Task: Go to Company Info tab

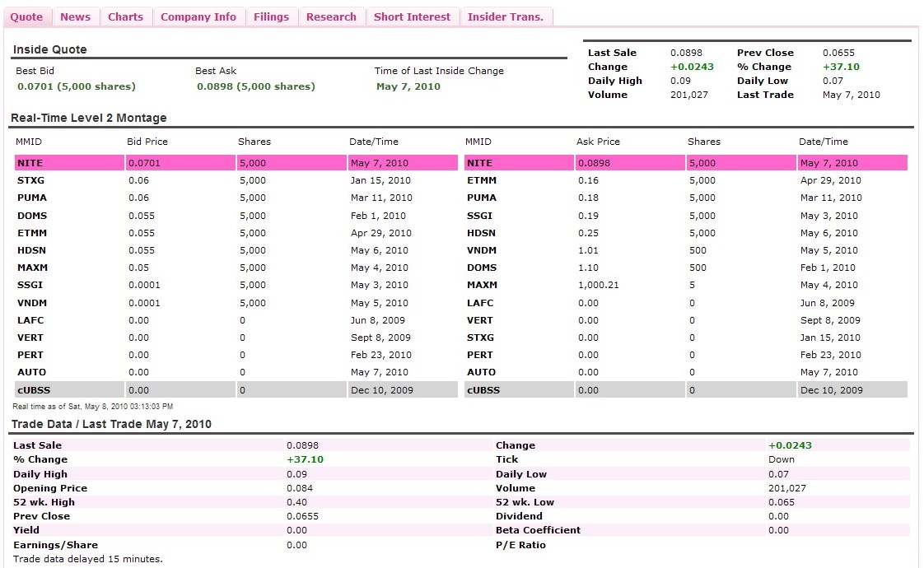Action: [x=198, y=16]
